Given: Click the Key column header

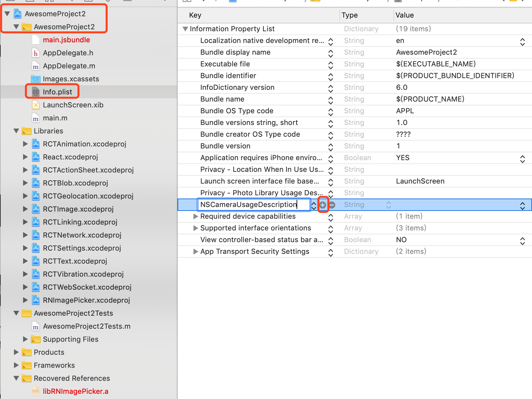Looking at the screenshot, I should click(x=195, y=15).
